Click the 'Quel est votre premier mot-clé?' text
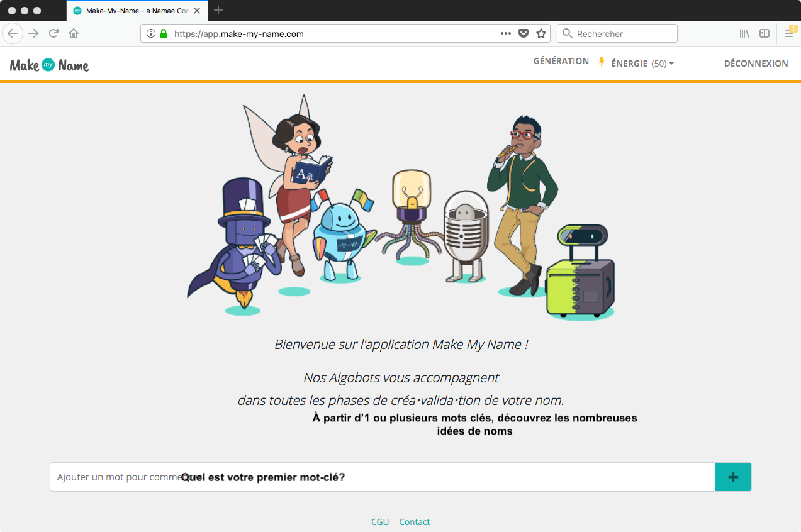The height and width of the screenshot is (532, 801). pos(263,477)
